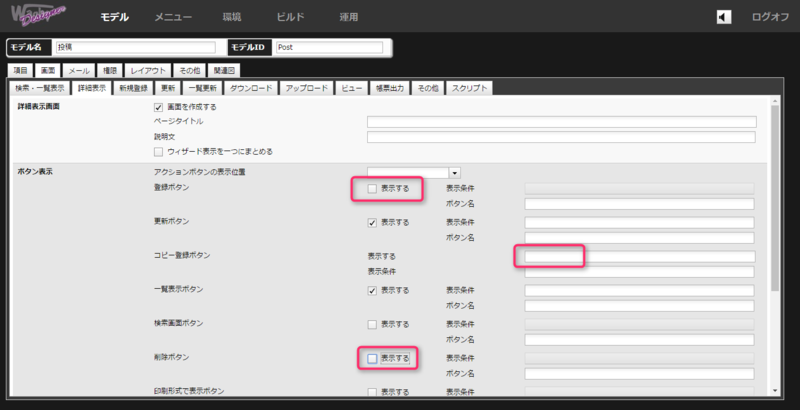Check 表示する for 削除ボタン
Image resolution: width=800 pixels, height=410 pixels.
(x=372, y=358)
